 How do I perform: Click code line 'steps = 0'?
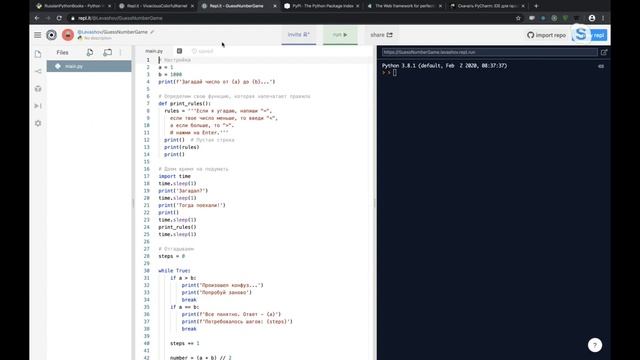tap(171, 256)
